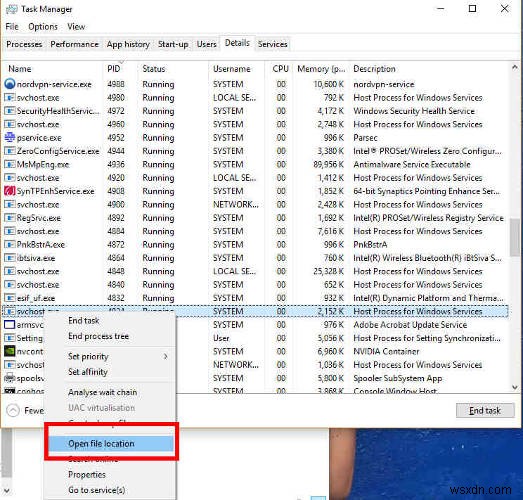523x500 pixels.
Task: Click the Fewer details collapse arrow icon
Action: (13, 410)
